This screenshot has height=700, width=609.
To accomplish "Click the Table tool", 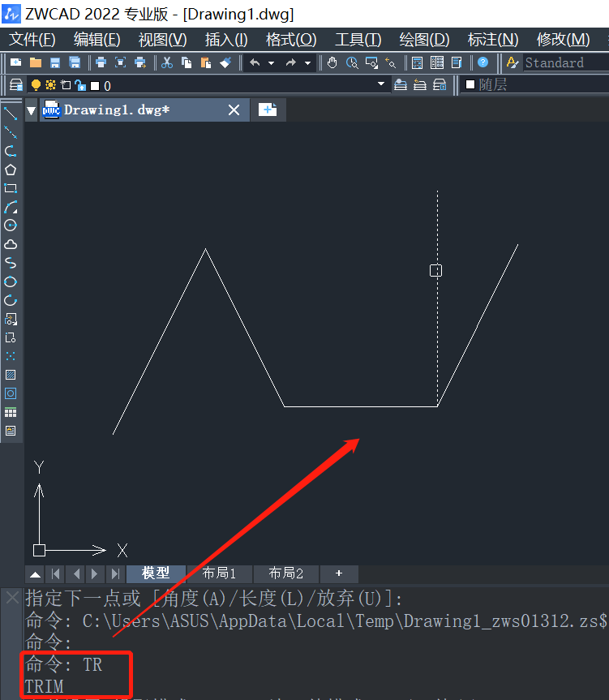I will [x=11, y=412].
